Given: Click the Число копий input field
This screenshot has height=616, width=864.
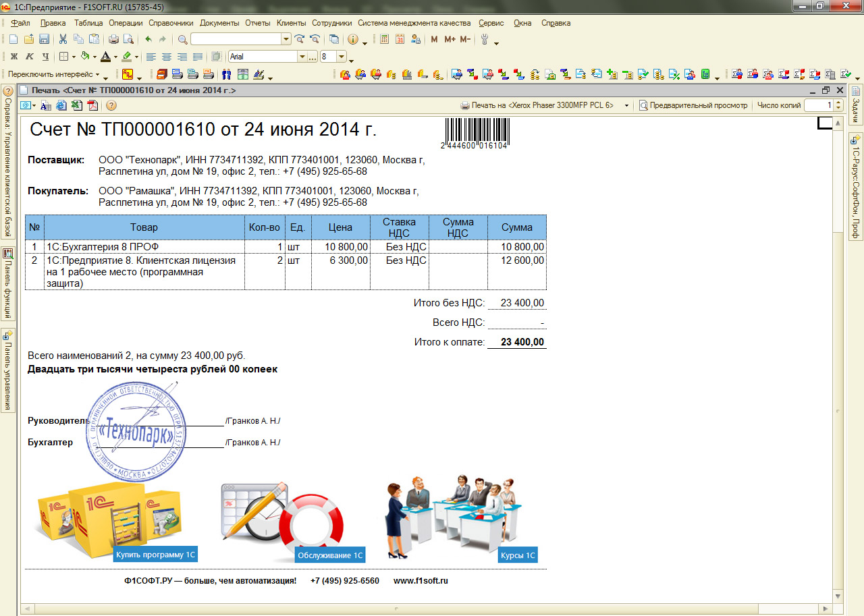Looking at the screenshot, I should click(x=819, y=105).
